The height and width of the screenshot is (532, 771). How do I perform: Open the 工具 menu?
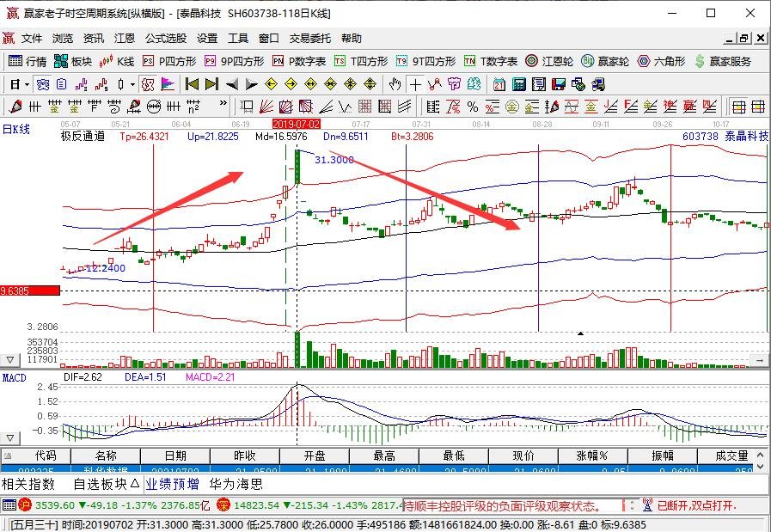pos(238,39)
